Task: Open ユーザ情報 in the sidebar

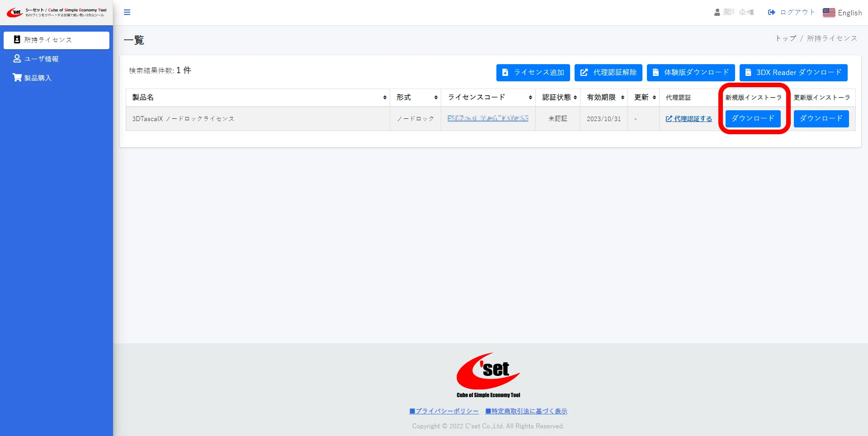Action: tap(42, 59)
